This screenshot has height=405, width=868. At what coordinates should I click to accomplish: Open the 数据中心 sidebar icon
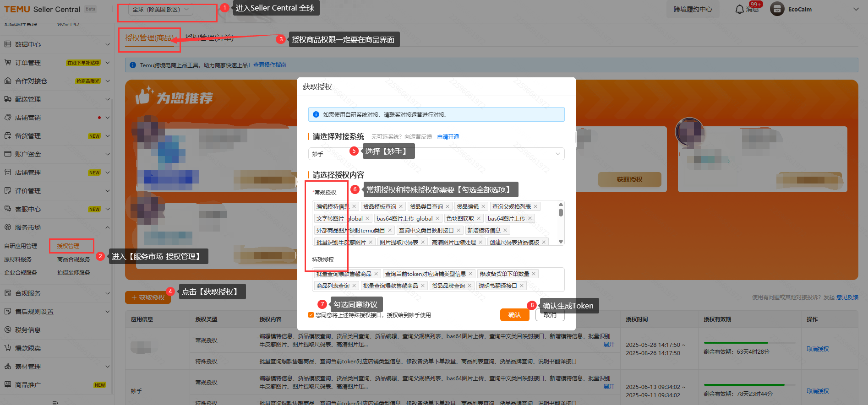click(8, 44)
